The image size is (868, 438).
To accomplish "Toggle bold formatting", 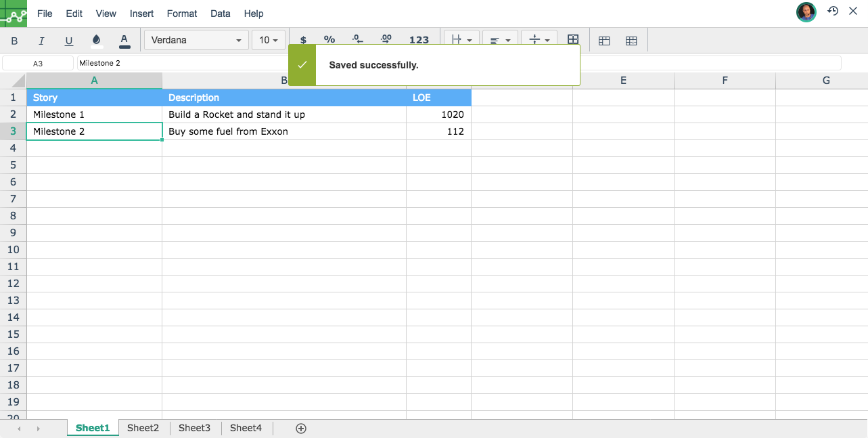I will point(14,41).
